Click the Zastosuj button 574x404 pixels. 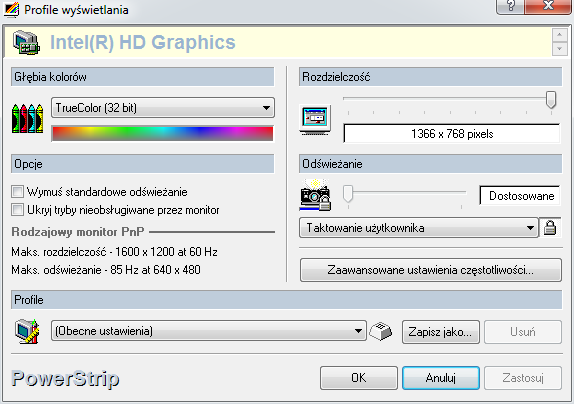point(523,378)
